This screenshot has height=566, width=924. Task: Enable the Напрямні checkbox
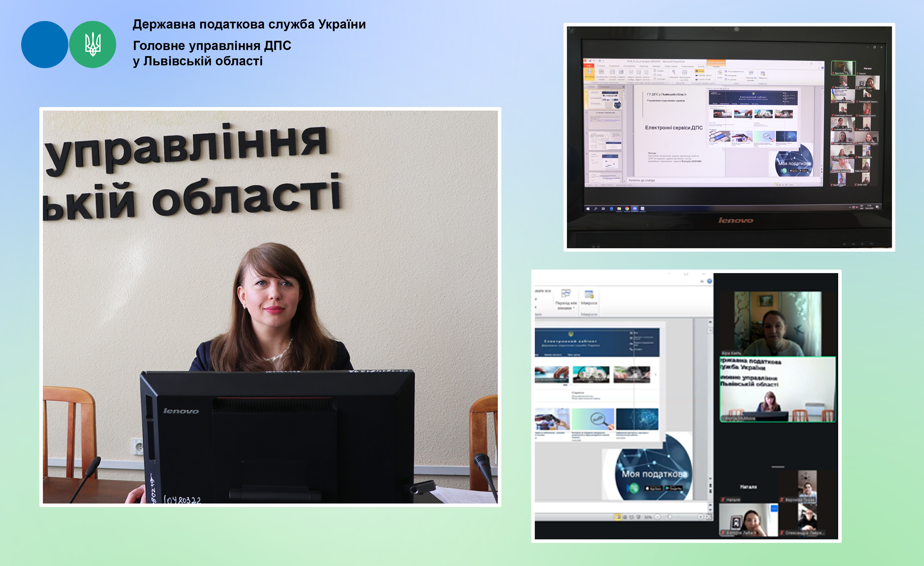point(655,79)
